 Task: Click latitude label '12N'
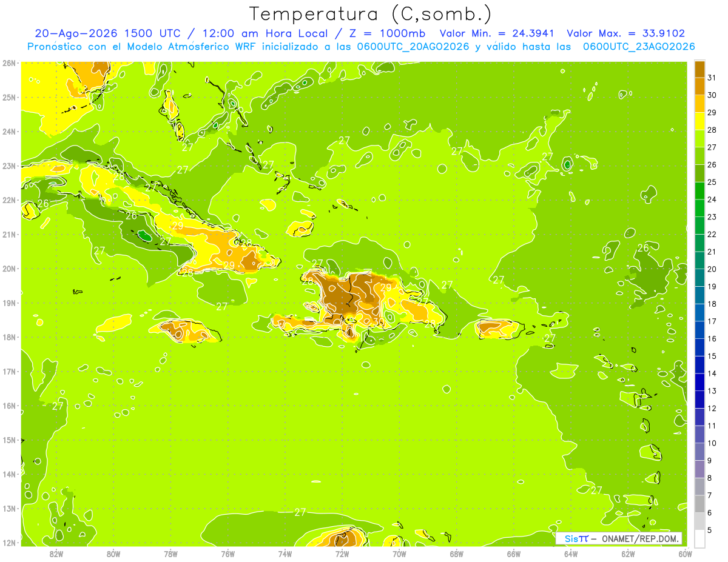pyautogui.click(x=9, y=543)
